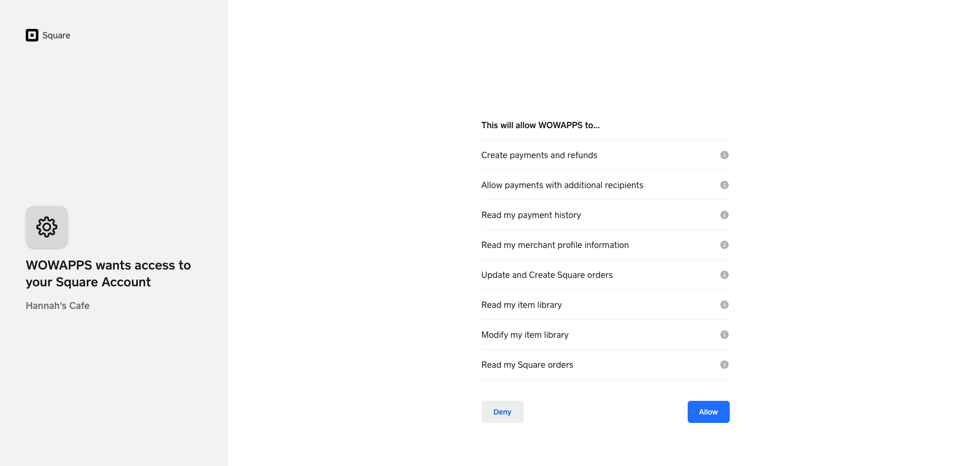Select Read my payment history permission text

(x=531, y=215)
